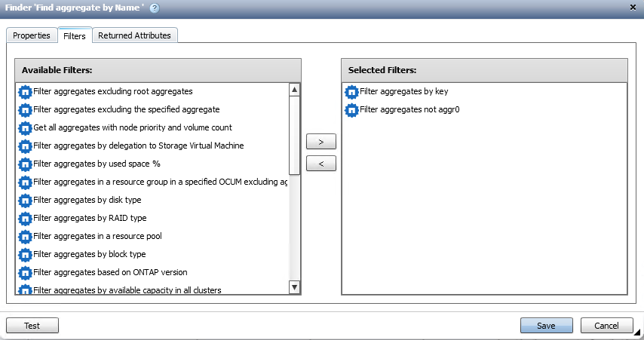Click icon beside 'Filter aggregates by RAID type'

[25, 219]
